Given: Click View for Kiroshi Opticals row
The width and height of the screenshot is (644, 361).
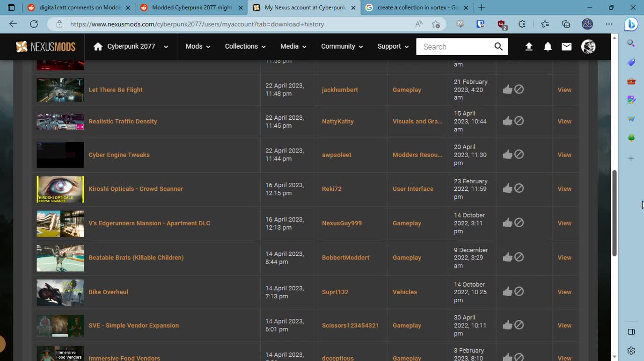Looking at the screenshot, I should pyautogui.click(x=564, y=189).
